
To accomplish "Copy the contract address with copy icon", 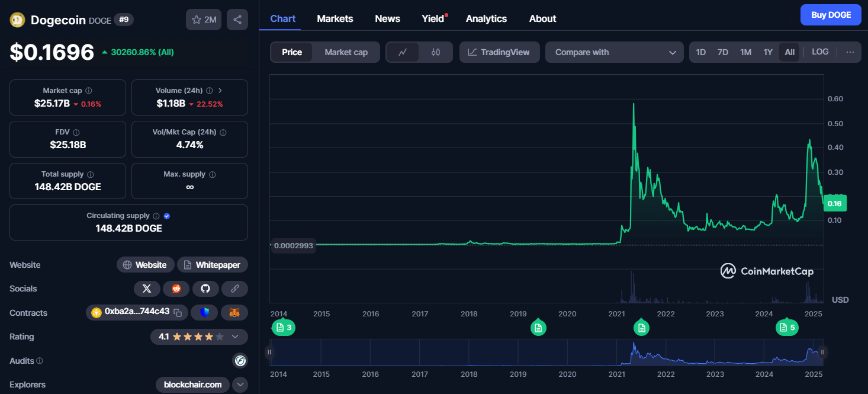I will 178,312.
